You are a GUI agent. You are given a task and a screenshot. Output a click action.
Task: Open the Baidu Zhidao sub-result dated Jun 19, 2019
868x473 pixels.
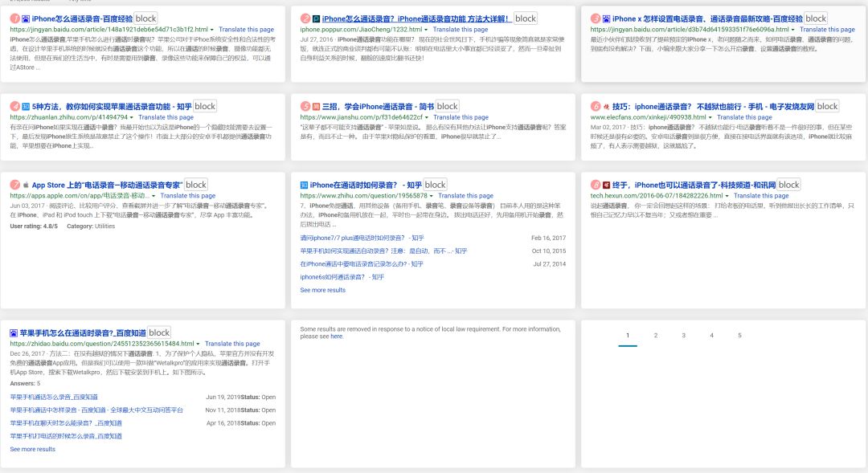tap(54, 398)
